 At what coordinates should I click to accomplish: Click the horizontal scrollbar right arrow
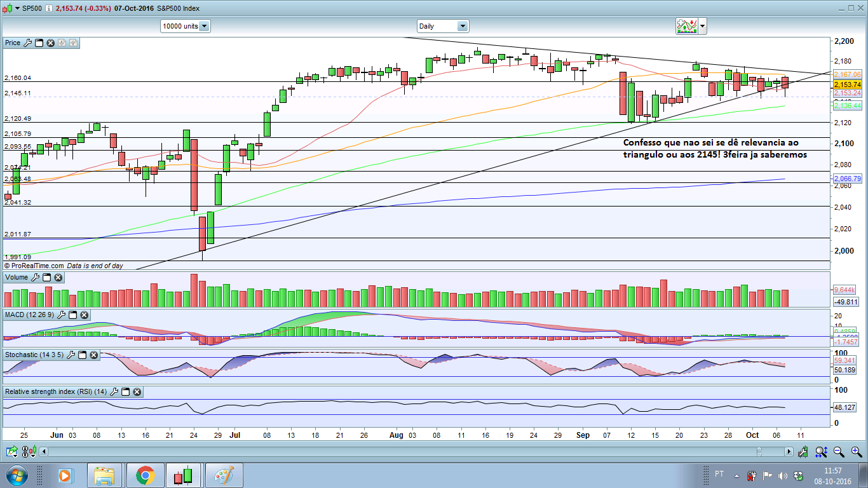[x=789, y=452]
